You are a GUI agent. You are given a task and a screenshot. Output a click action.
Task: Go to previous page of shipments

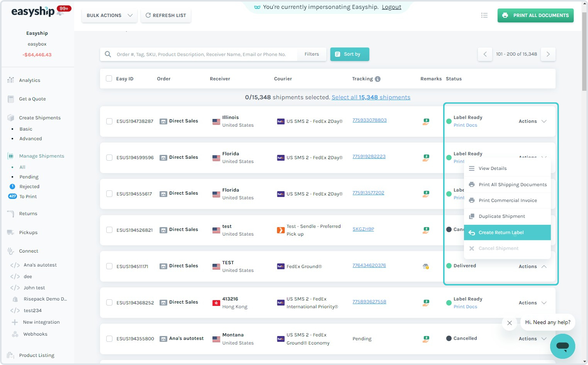click(485, 54)
